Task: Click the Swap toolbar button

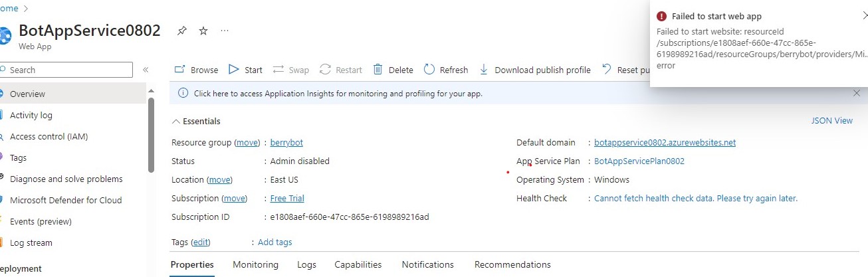Action: click(291, 70)
